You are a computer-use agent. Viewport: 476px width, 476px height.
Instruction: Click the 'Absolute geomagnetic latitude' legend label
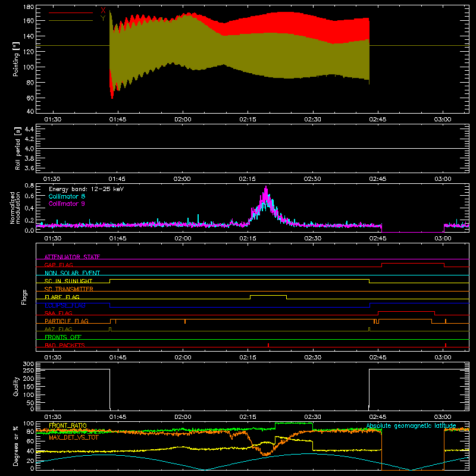[411, 425]
